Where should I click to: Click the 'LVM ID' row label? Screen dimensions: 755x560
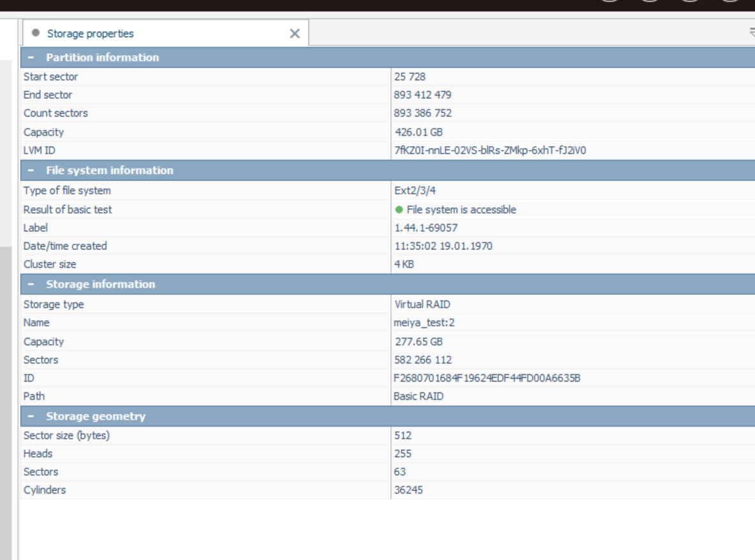click(40, 151)
